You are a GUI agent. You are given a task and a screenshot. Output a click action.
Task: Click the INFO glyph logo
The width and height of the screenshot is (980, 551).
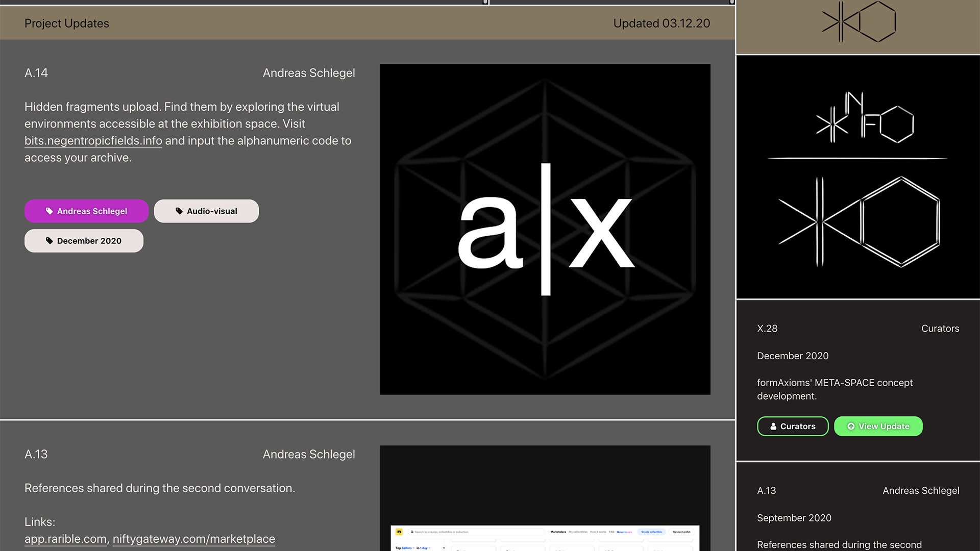865,118
